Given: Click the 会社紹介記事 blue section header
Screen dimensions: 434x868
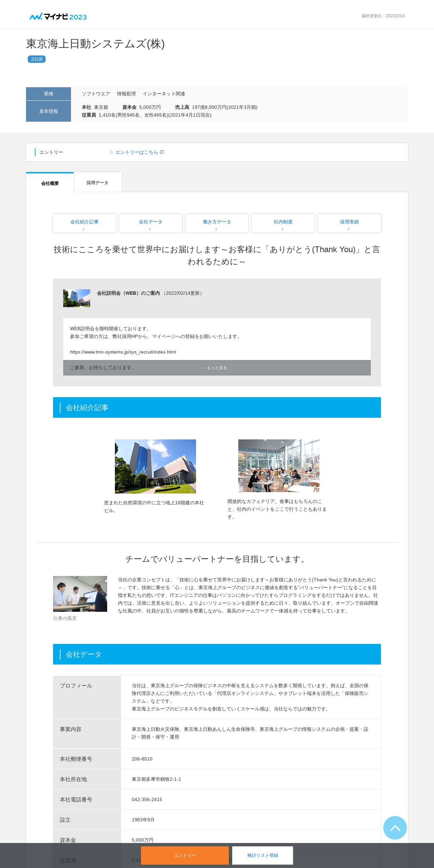Looking at the screenshot, I should [x=217, y=408].
